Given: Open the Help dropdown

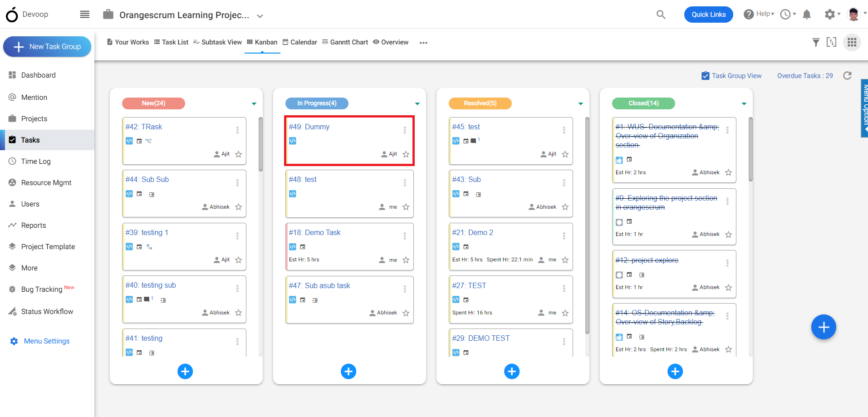Looking at the screenshot, I should [759, 14].
